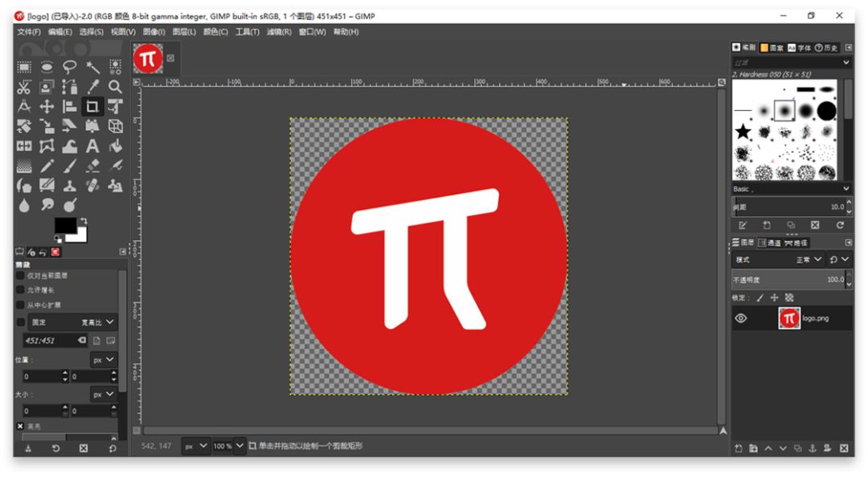This screenshot has height=478, width=868.
Task: Select the Rotate tool
Action: (x=24, y=126)
